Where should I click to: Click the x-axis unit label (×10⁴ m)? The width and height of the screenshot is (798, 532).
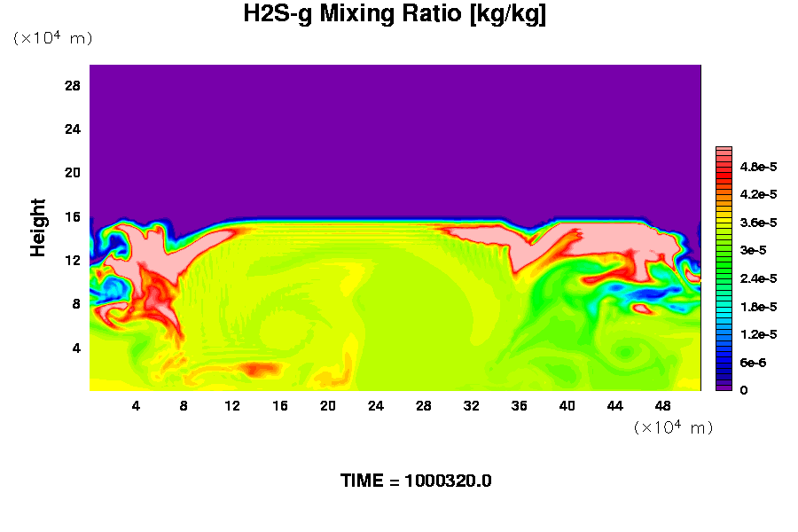tap(673, 427)
